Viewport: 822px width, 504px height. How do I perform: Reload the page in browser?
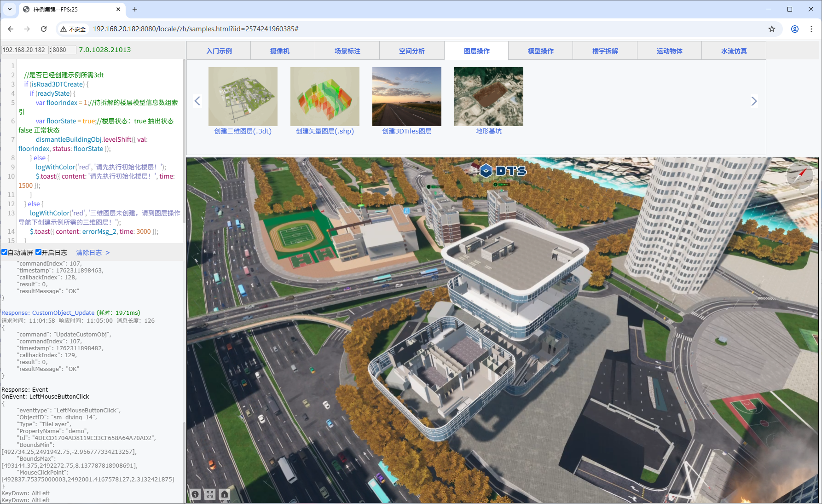(x=44, y=29)
